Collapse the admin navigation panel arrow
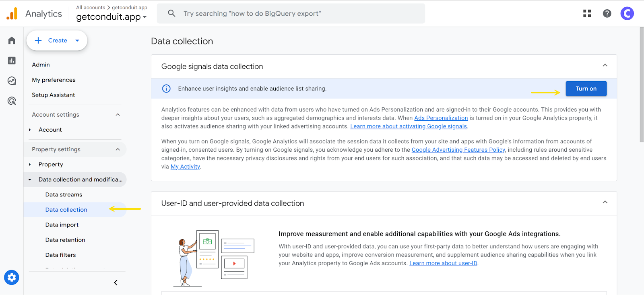The image size is (644, 295). coord(116,283)
